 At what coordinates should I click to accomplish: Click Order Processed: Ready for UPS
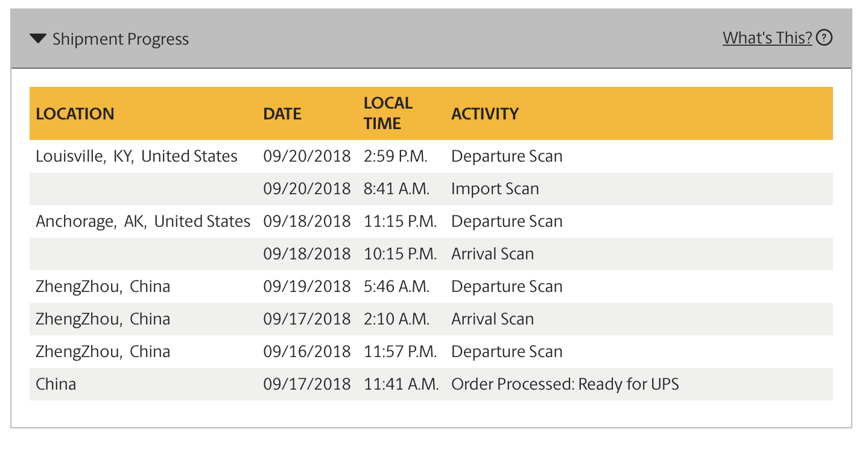565,384
